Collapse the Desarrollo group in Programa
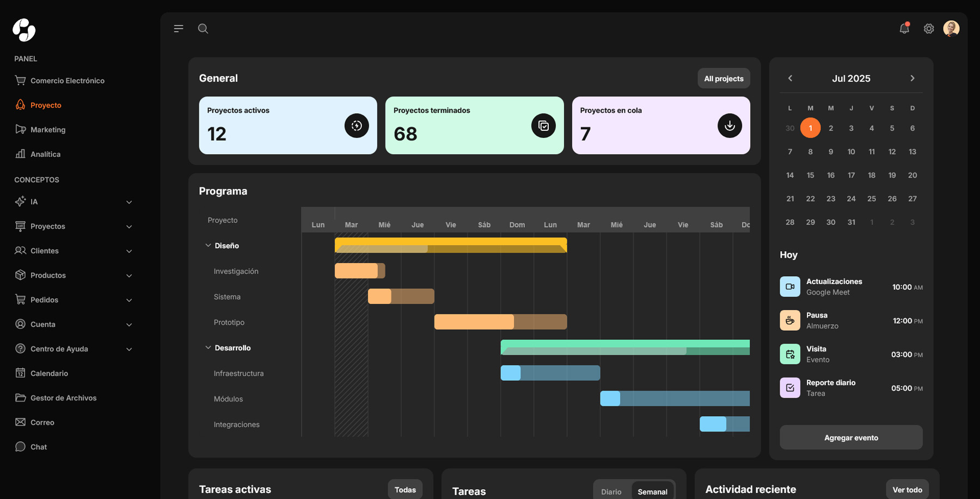 pos(208,348)
